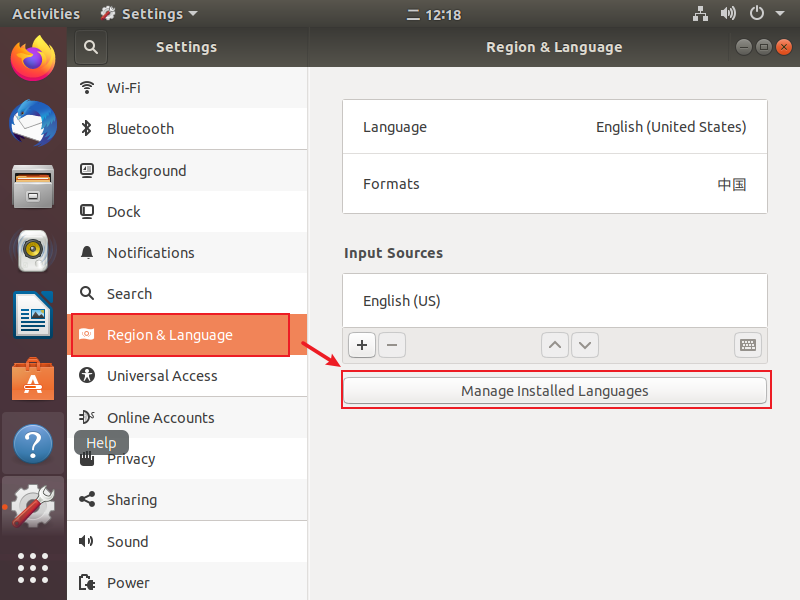Viewport: 800px width, 600px height.
Task: Open Dock settings panel
Action: (187, 211)
